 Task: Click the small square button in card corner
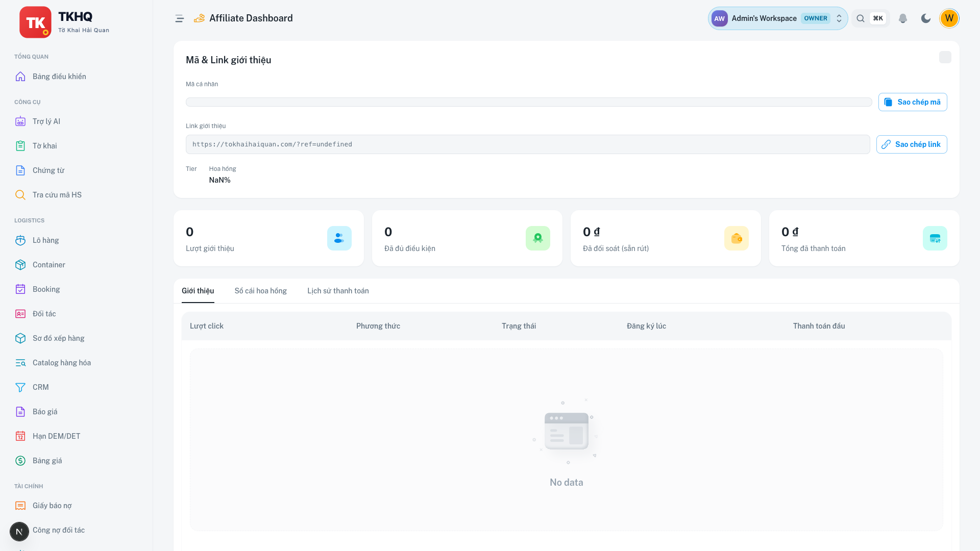pos(945,57)
